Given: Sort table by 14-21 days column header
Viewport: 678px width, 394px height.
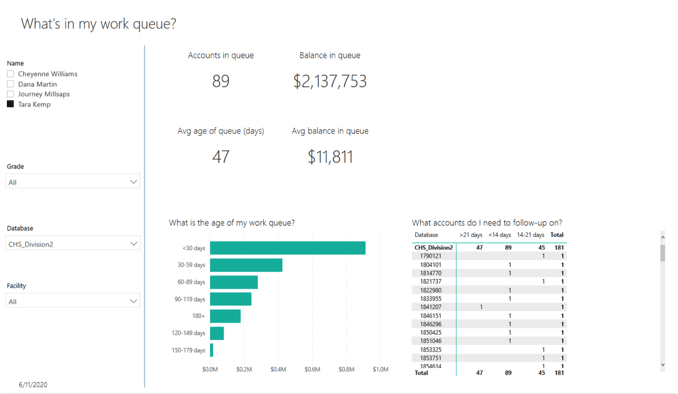Looking at the screenshot, I should click(x=530, y=235).
